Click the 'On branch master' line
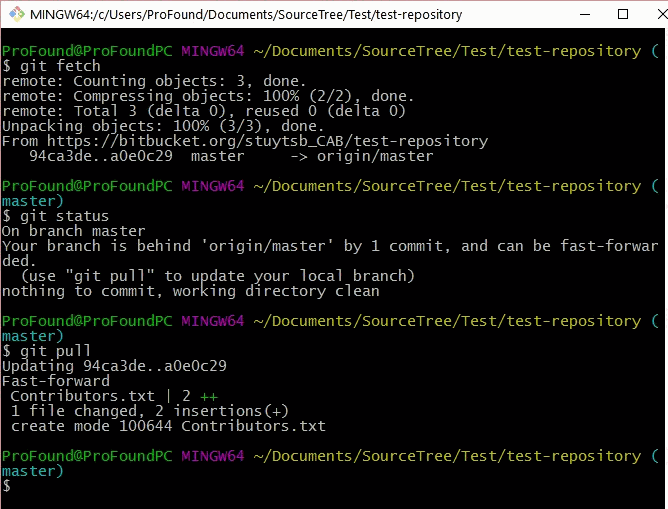 click(x=74, y=231)
